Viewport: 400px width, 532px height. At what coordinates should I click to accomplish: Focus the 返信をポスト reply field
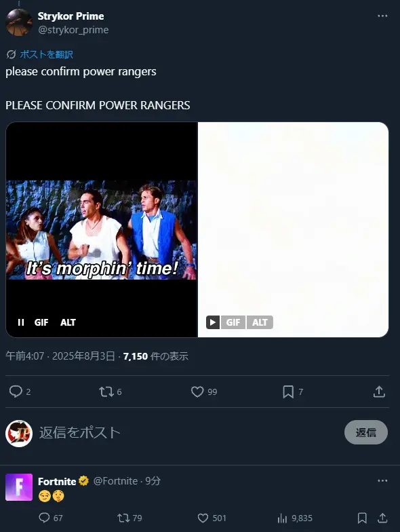(190, 433)
